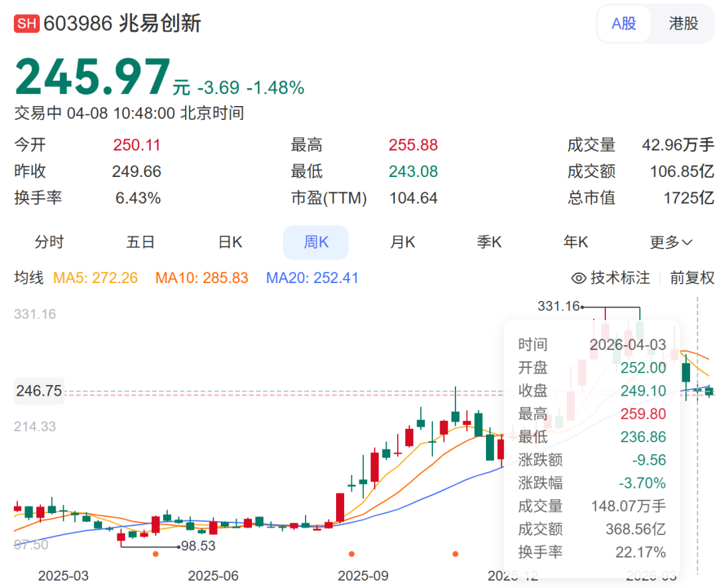Select the A股 segment
This screenshot has width=716, height=588.
623,23
